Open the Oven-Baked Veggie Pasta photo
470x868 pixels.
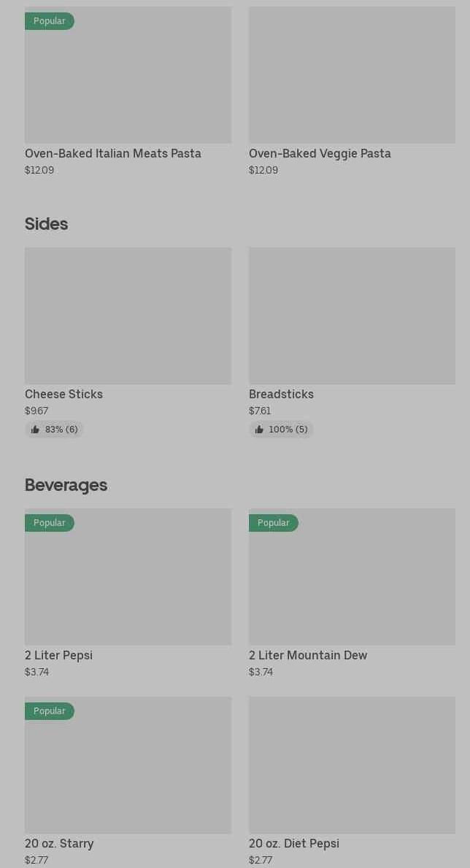click(352, 75)
